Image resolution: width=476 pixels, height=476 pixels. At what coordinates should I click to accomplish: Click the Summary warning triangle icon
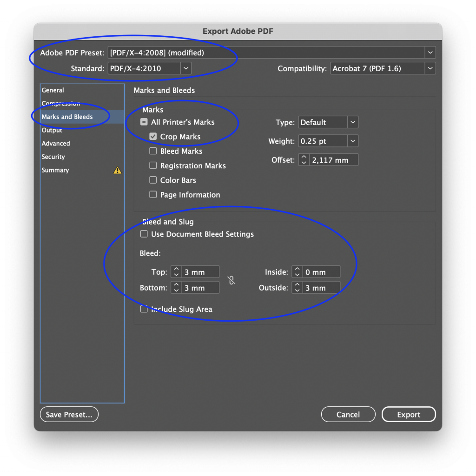117,171
